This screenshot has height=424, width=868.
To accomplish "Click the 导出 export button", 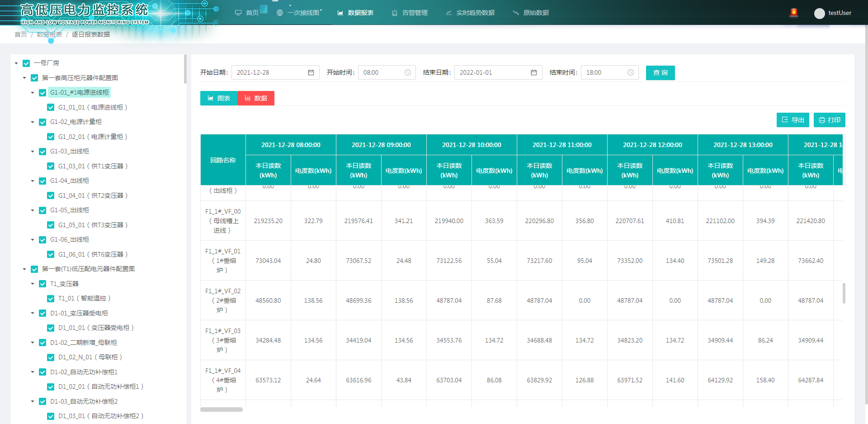I will [x=793, y=120].
